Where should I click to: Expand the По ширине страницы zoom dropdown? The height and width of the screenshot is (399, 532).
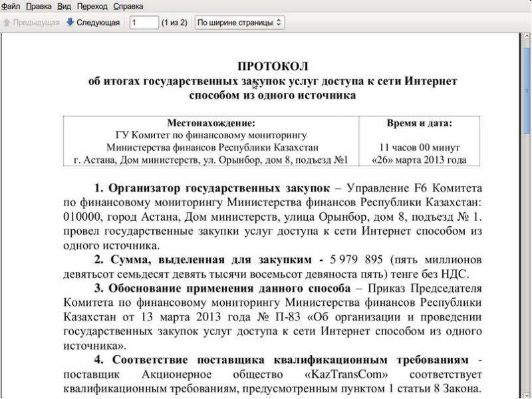click(x=239, y=23)
